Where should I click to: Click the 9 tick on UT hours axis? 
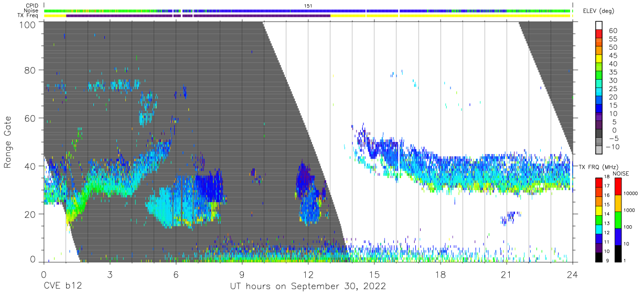[x=242, y=274]
